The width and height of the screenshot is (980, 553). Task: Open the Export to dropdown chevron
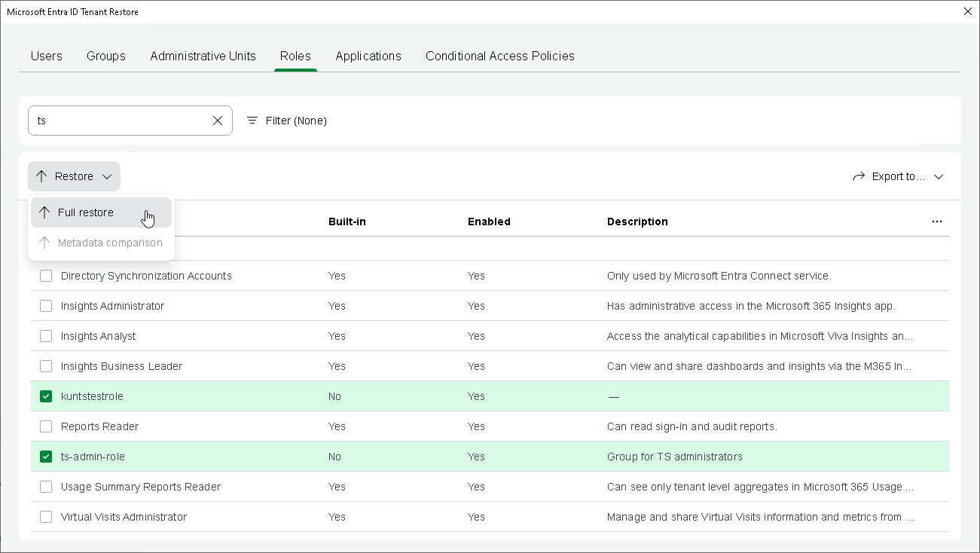[x=939, y=176]
